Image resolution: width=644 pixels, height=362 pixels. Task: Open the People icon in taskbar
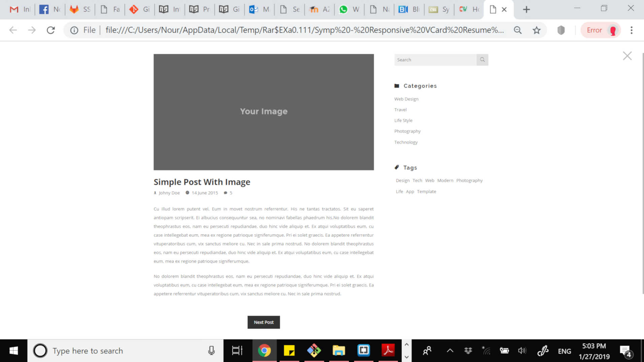(x=427, y=351)
